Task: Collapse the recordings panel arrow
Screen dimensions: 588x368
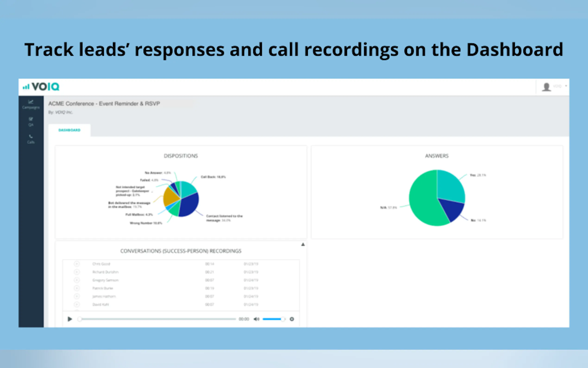Action: click(x=303, y=244)
